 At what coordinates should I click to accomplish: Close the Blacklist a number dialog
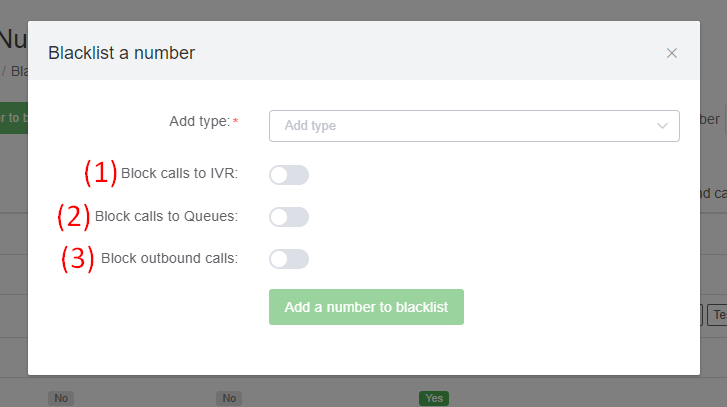pos(672,53)
